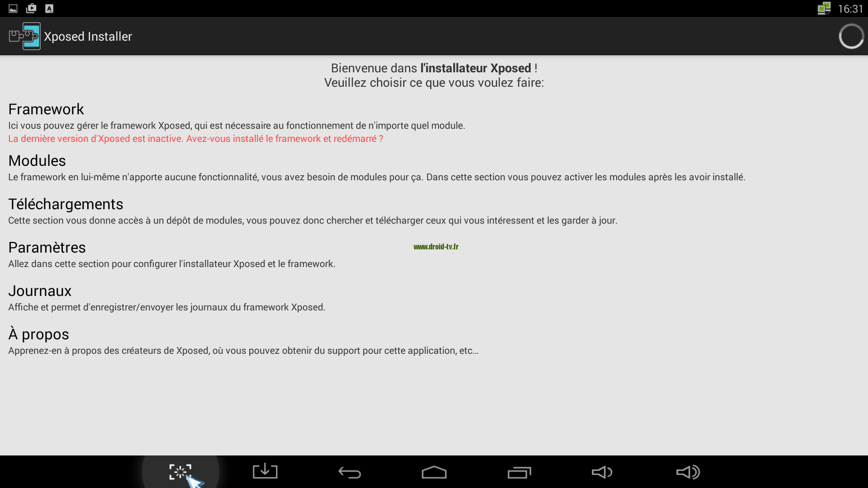Click the settings Paramètres section
The width and height of the screenshot is (868, 488).
(47, 247)
